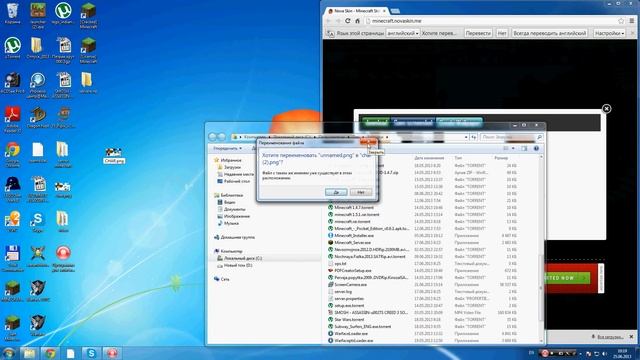Select Сеть in Explorer sidebar
This screenshot has width=640, height=360.
221,279
